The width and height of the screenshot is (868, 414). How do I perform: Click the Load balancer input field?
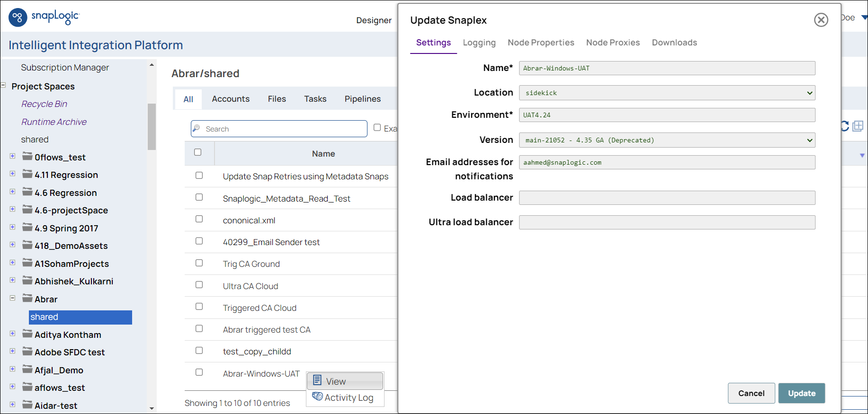[667, 198]
